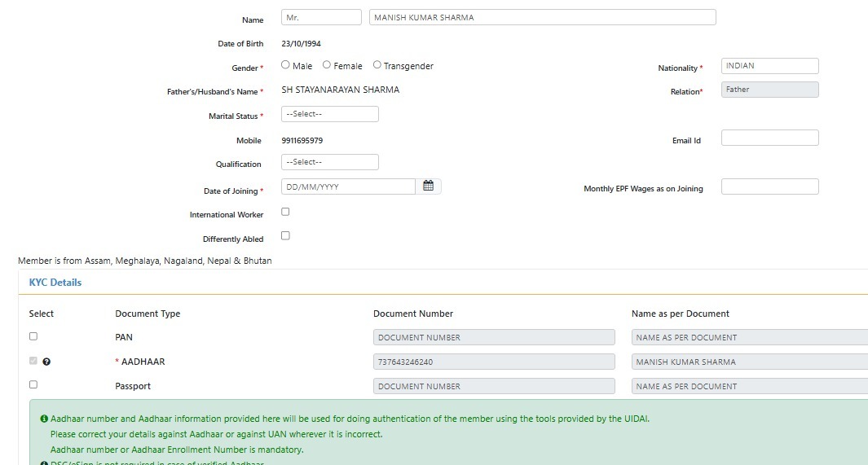Open the Qualification select dropdown

click(x=330, y=162)
